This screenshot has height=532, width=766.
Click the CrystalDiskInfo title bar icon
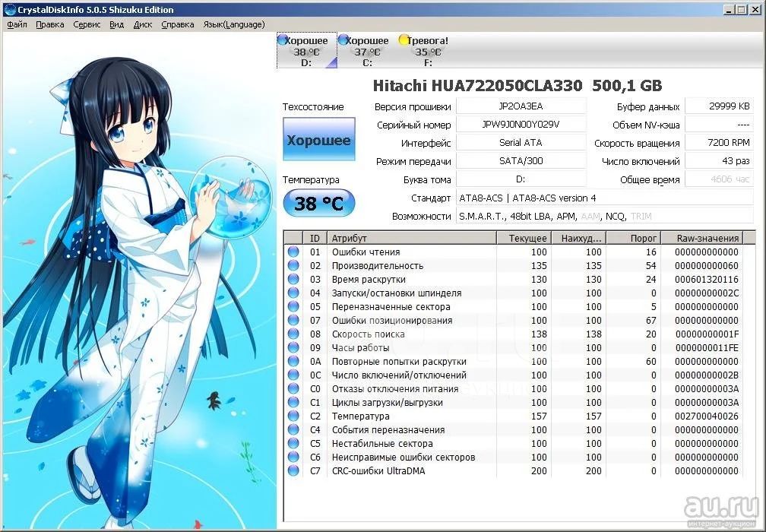coord(9,9)
